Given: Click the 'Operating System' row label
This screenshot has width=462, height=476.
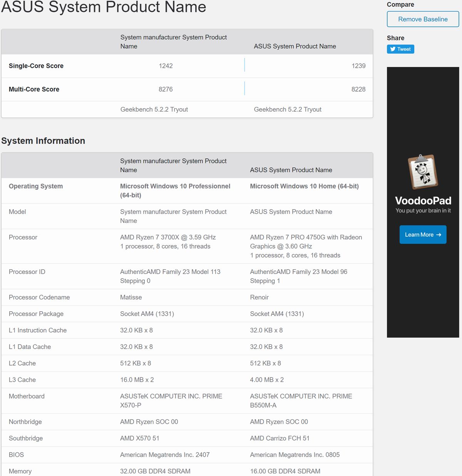Looking at the screenshot, I should click(x=36, y=186).
